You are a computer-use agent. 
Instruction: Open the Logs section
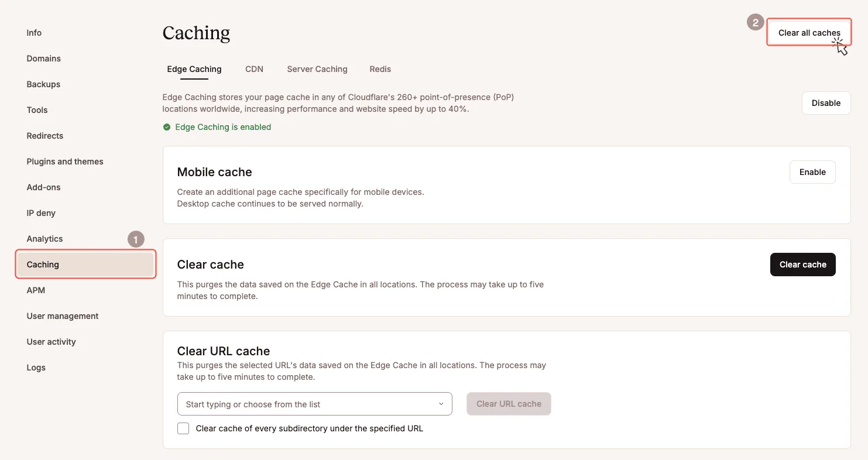coord(36,368)
